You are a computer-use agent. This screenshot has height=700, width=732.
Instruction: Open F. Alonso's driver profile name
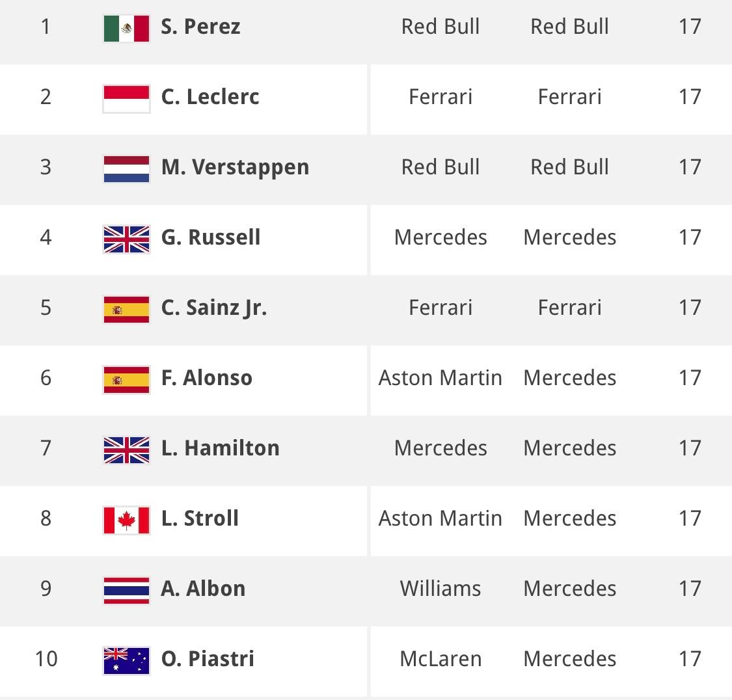206,378
